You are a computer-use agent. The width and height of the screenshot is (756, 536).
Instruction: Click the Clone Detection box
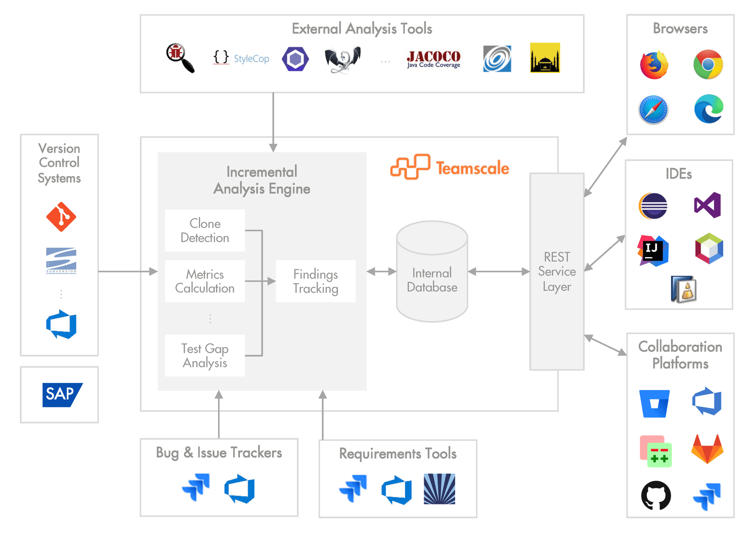coord(205,231)
